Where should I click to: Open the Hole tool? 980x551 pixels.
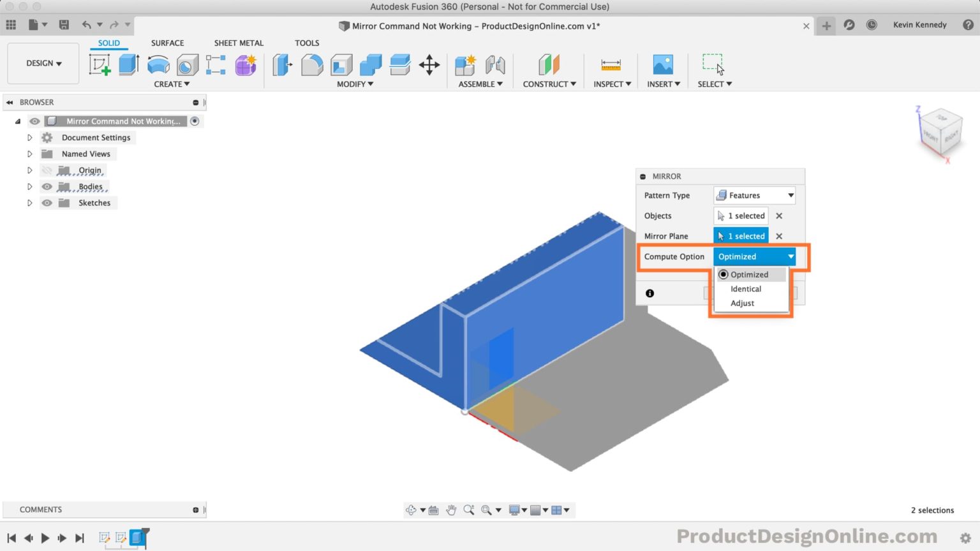tap(187, 64)
